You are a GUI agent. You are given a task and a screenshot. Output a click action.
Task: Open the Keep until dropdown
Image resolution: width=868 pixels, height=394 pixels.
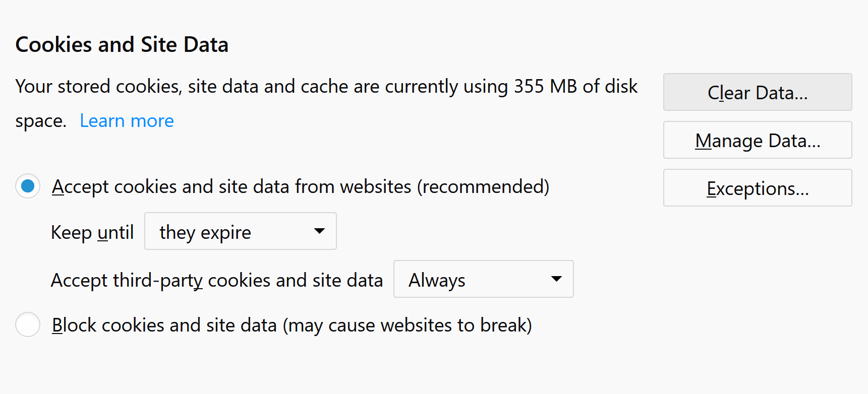pos(240,231)
